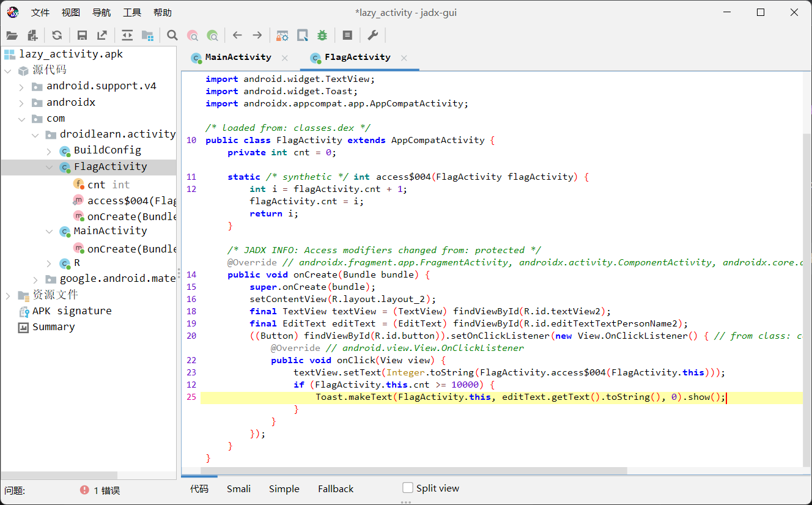Click the 1 错误 status text

(x=107, y=490)
